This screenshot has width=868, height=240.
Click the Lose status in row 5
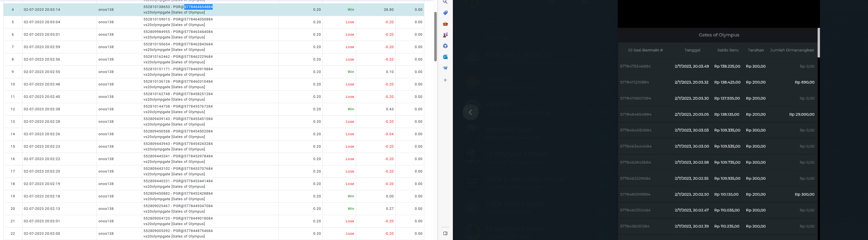point(350,22)
